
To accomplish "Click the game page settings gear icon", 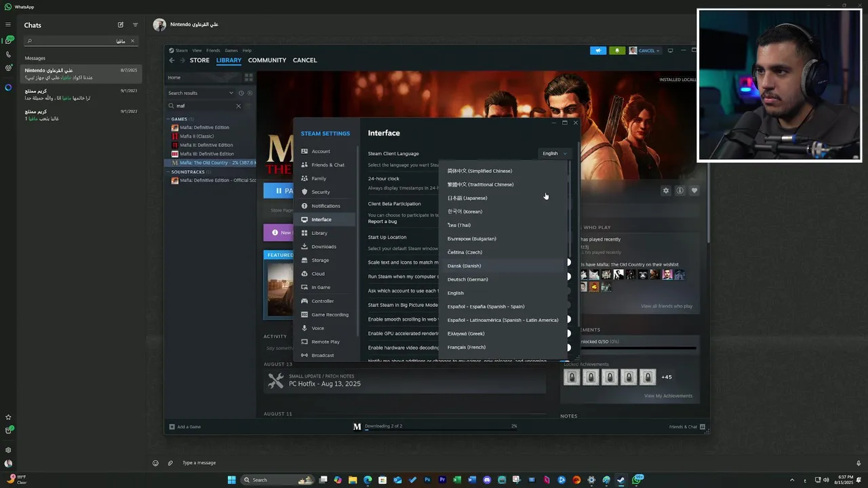I will click(x=666, y=190).
